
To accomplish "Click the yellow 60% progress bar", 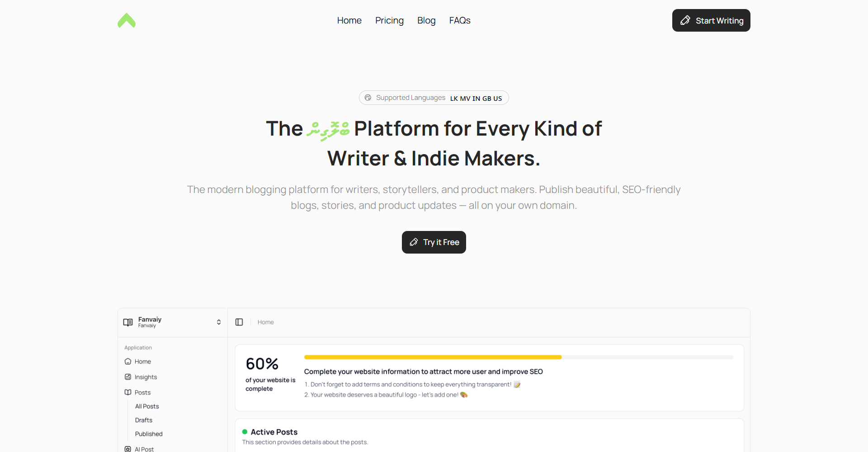I will pyautogui.click(x=433, y=357).
